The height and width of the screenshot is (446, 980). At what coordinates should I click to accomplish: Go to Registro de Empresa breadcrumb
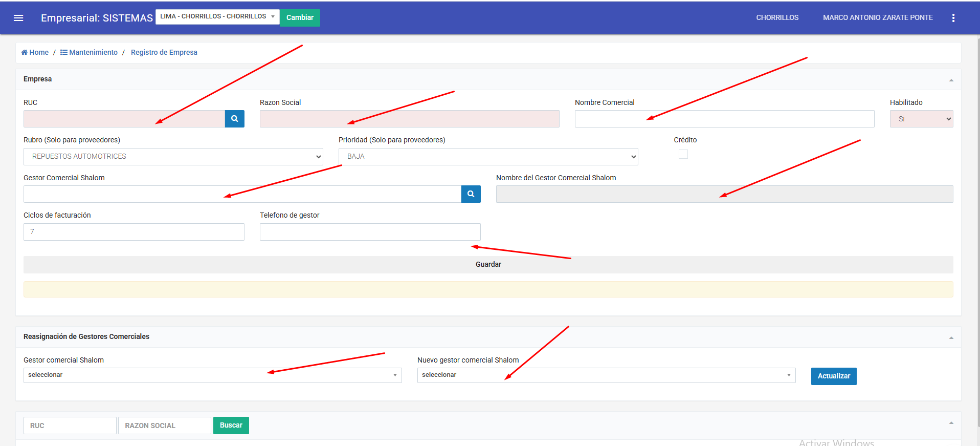[x=164, y=52]
